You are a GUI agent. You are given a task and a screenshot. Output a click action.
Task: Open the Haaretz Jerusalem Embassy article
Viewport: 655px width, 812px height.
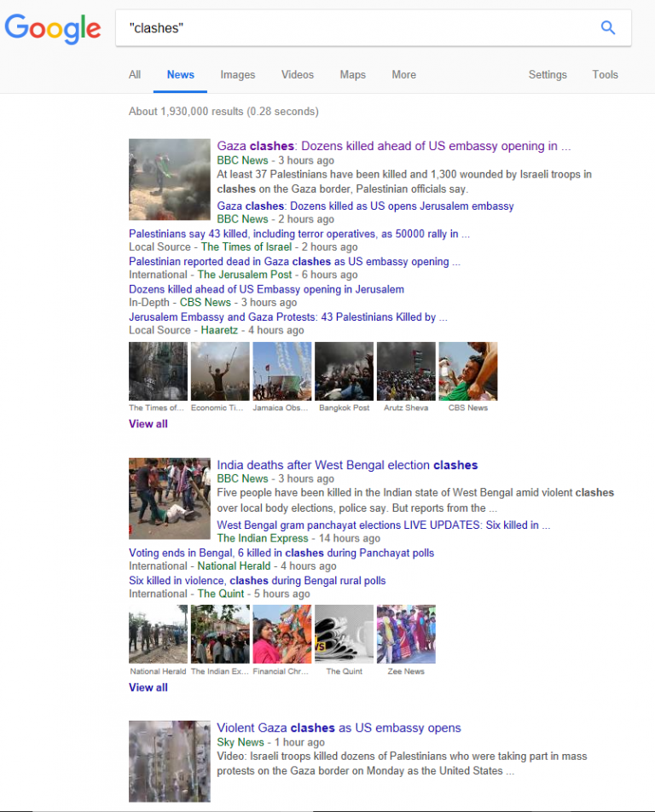click(287, 316)
